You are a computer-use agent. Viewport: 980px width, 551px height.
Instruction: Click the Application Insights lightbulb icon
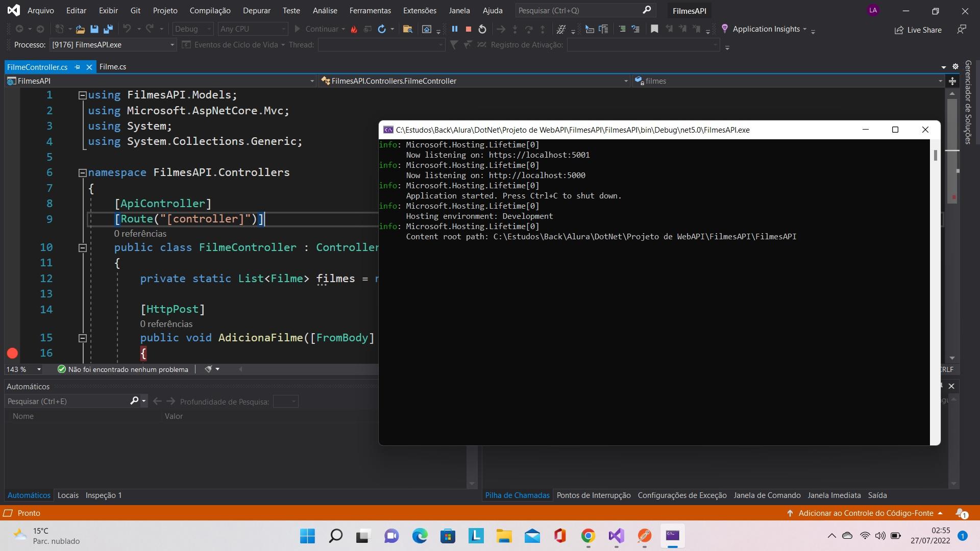point(724,29)
